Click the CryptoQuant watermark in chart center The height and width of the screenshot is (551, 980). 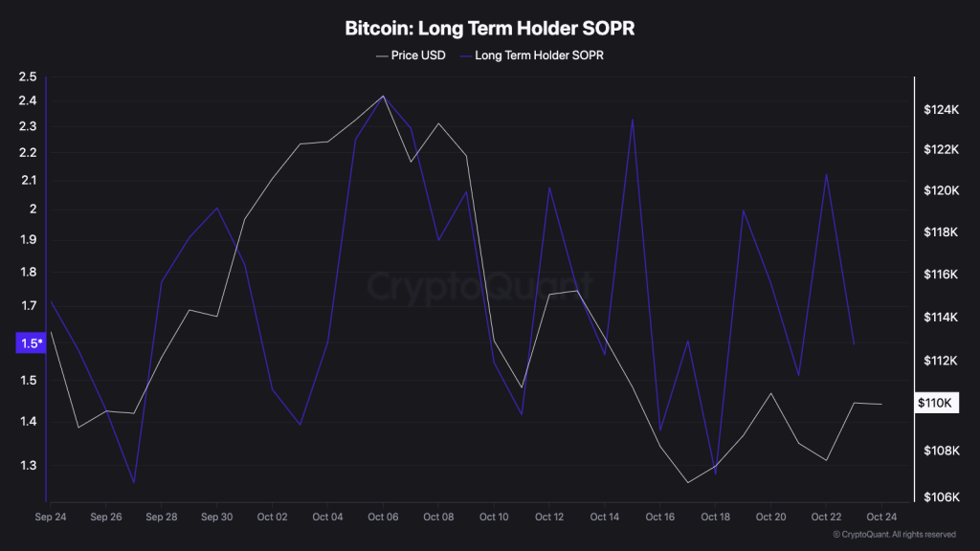click(x=480, y=285)
